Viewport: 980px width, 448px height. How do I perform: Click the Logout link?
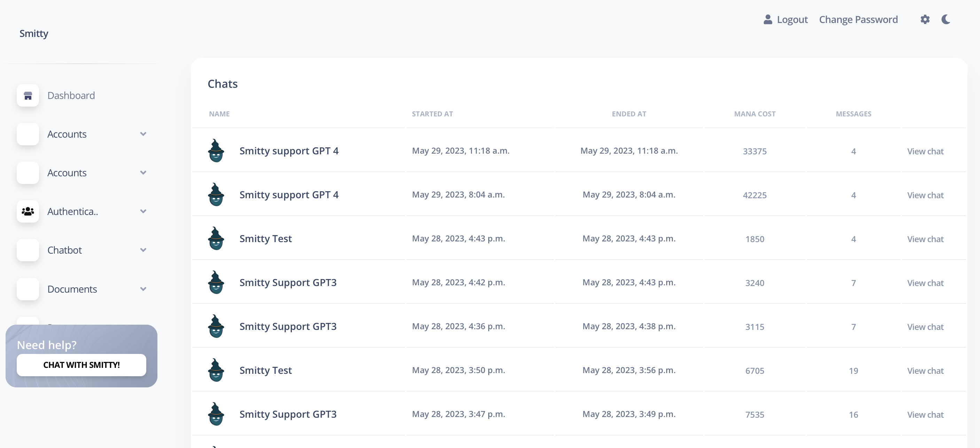pos(792,20)
